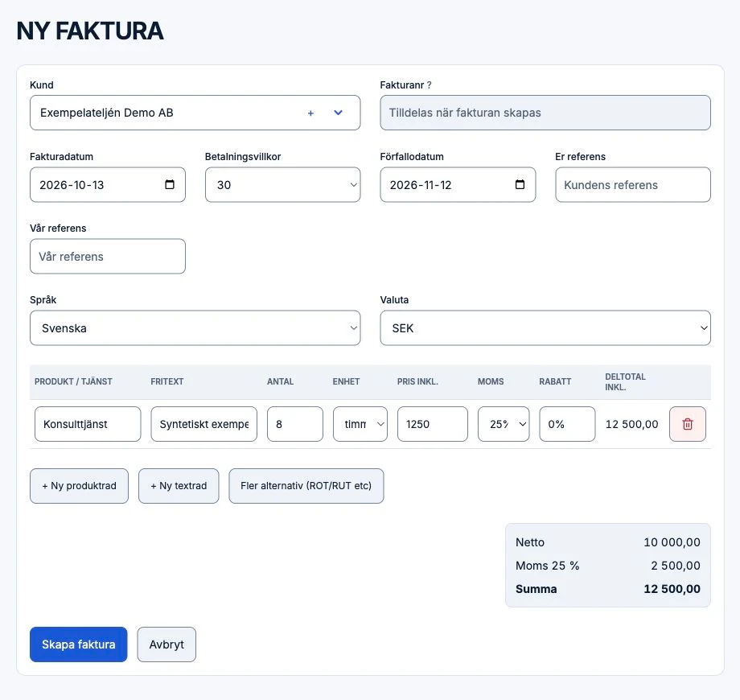Open the Valuta dropdown set to SEK
Screen dimensions: 740x700
545,327
